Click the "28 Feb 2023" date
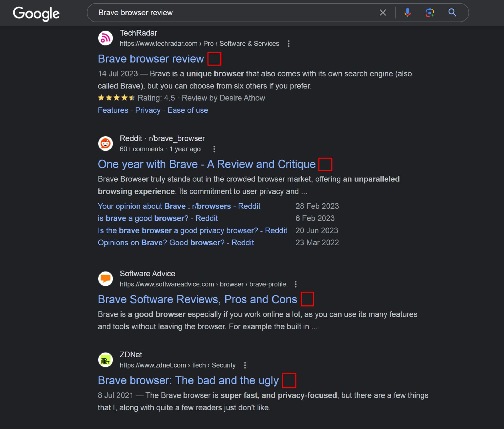504x429 pixels. pos(317,206)
